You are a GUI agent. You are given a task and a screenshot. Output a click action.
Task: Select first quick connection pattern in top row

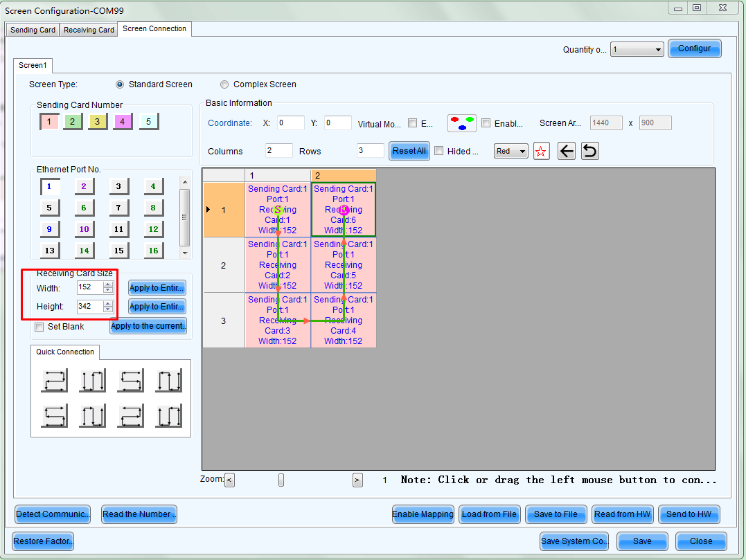(x=54, y=381)
